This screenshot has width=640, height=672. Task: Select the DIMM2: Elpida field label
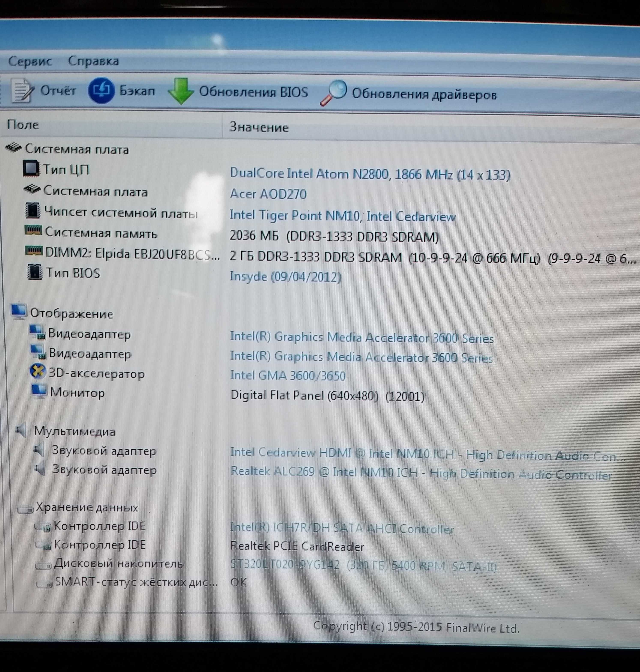(133, 254)
